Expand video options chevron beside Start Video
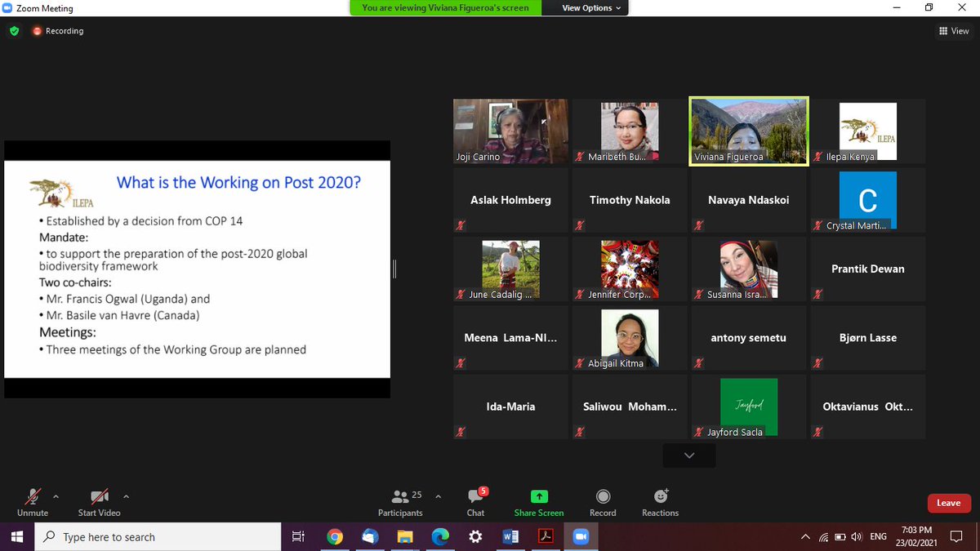The height and width of the screenshot is (551, 980). pos(126,496)
